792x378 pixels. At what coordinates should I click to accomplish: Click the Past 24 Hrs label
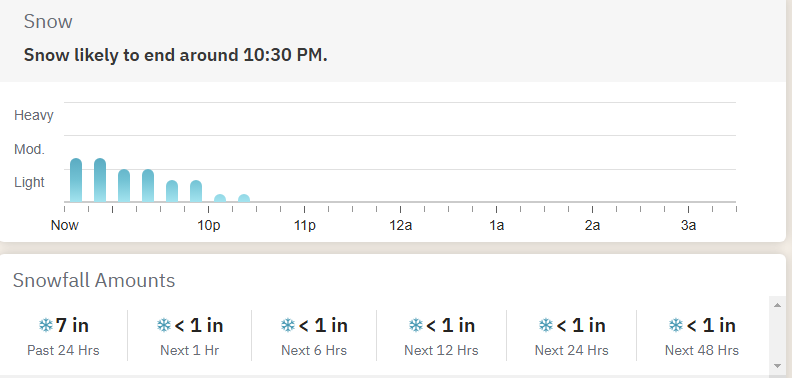(x=63, y=350)
